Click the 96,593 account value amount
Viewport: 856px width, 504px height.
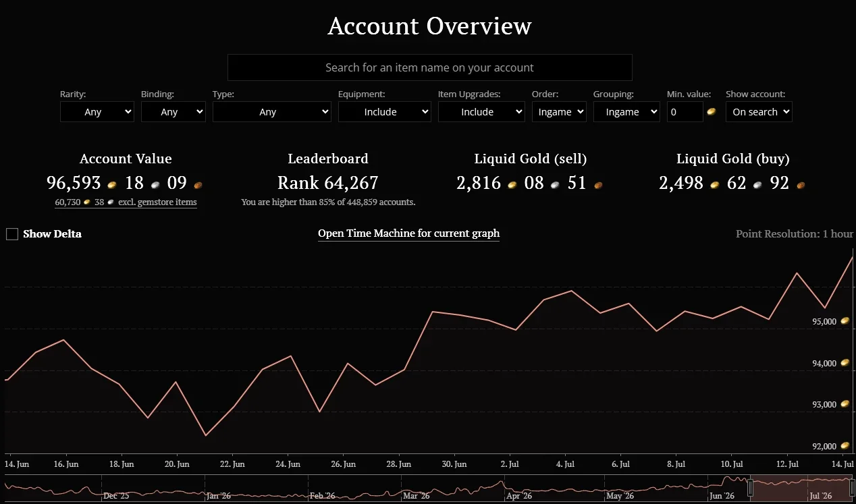coord(74,183)
